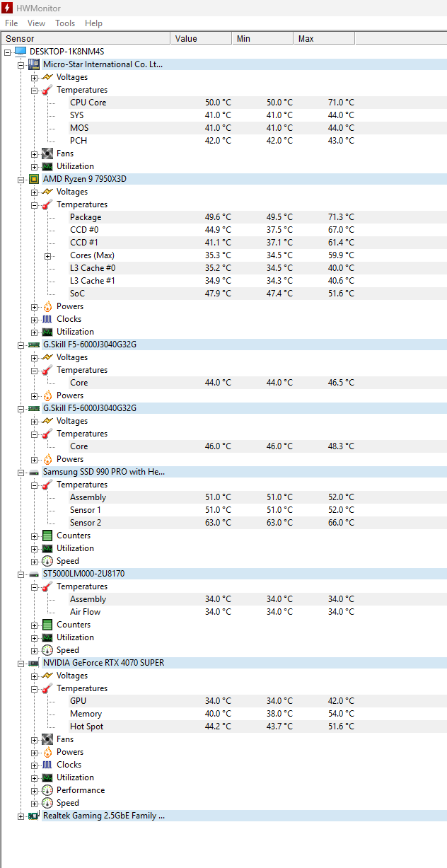The width and height of the screenshot is (447, 868).
Task: Click Utilization icon under AMD Ryzen
Action: pyautogui.click(x=47, y=332)
